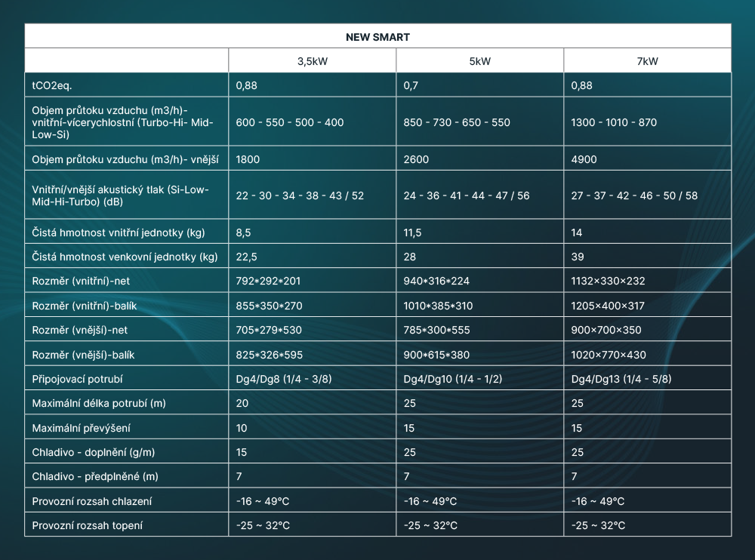Click the acoustic pressure row label

tap(120, 195)
